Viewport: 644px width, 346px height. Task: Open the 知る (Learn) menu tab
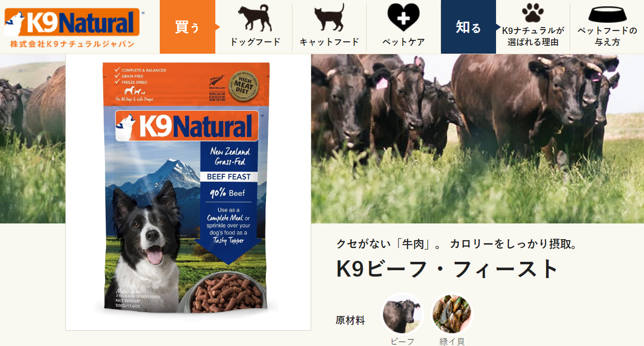pyautogui.click(x=468, y=27)
